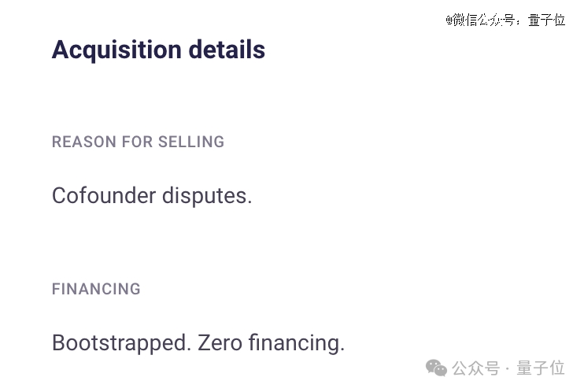Image resolution: width=584 pixels, height=392 pixels.
Task: Click the WeChat logo icon in watermark
Action: tap(436, 368)
